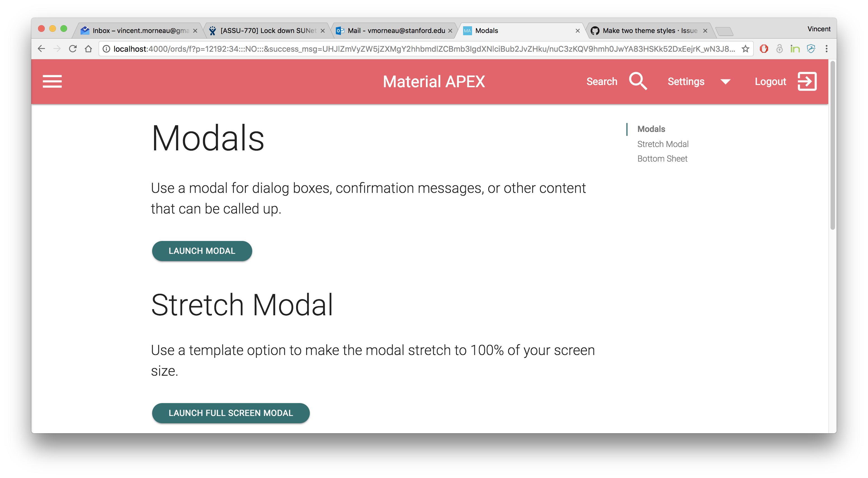868x478 pixels.
Task: Expand the Settings dropdown arrow
Action: (725, 82)
